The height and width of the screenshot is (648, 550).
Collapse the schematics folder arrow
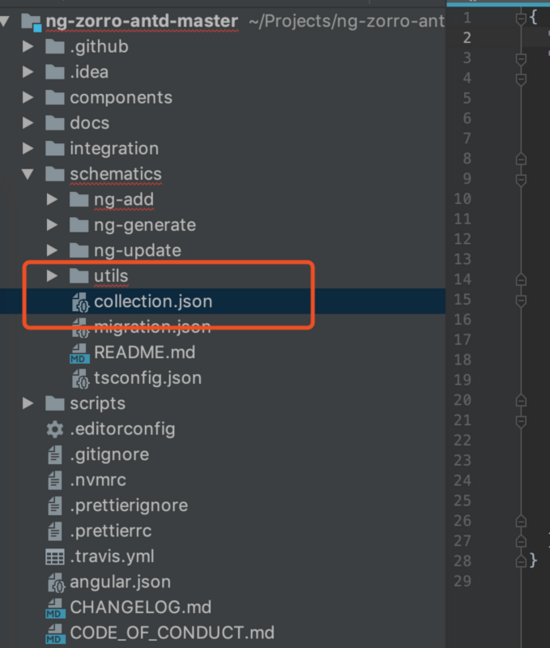(x=28, y=174)
